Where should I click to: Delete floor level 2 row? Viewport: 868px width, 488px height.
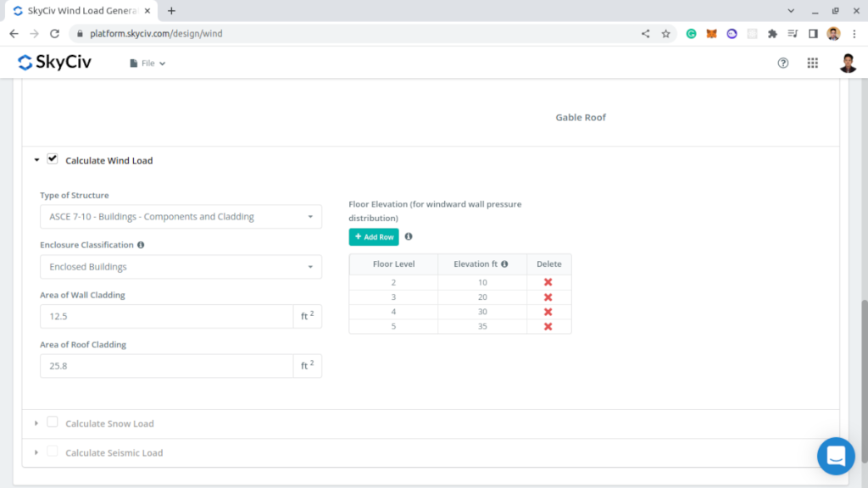click(x=548, y=282)
